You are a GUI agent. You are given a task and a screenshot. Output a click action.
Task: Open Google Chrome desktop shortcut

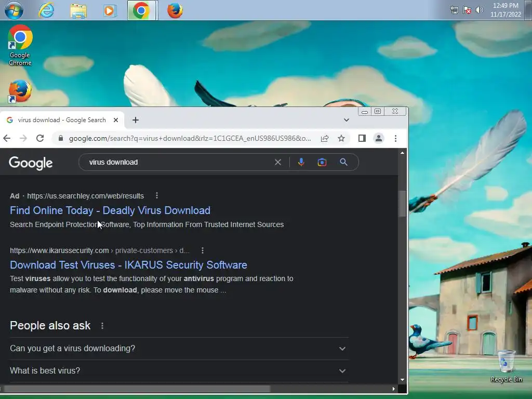pyautogui.click(x=20, y=46)
